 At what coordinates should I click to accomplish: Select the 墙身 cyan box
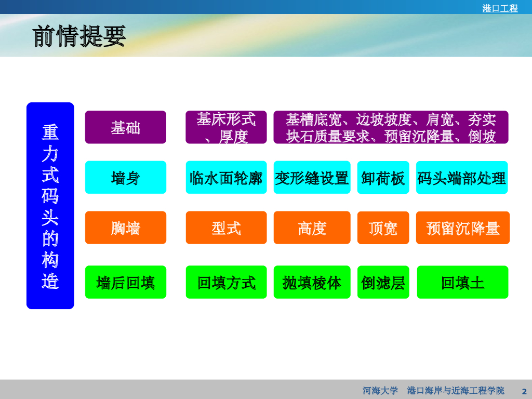[x=126, y=178]
